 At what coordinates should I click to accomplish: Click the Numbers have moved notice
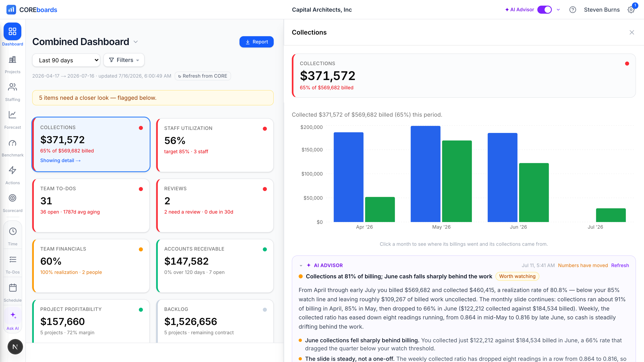(x=583, y=265)
